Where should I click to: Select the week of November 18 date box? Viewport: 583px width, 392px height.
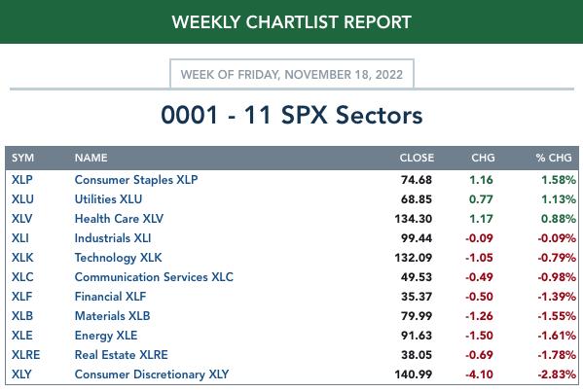click(x=292, y=74)
